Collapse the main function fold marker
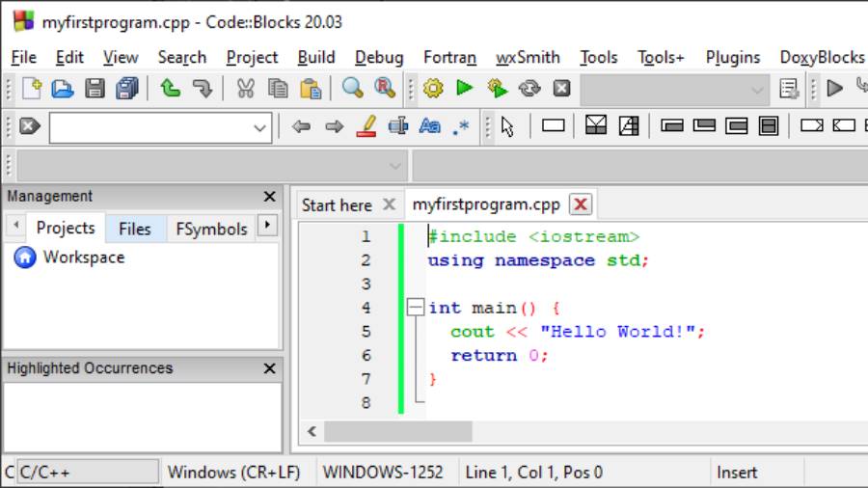The image size is (868, 488). tap(416, 308)
